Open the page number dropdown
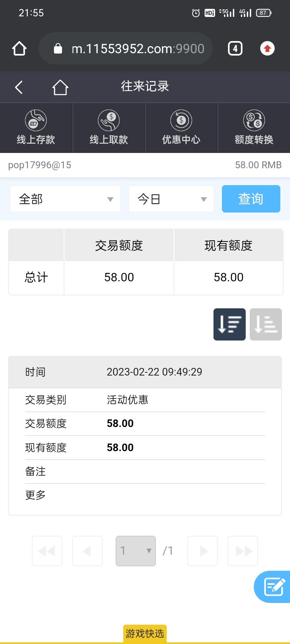The height and width of the screenshot is (644, 290). (136, 551)
